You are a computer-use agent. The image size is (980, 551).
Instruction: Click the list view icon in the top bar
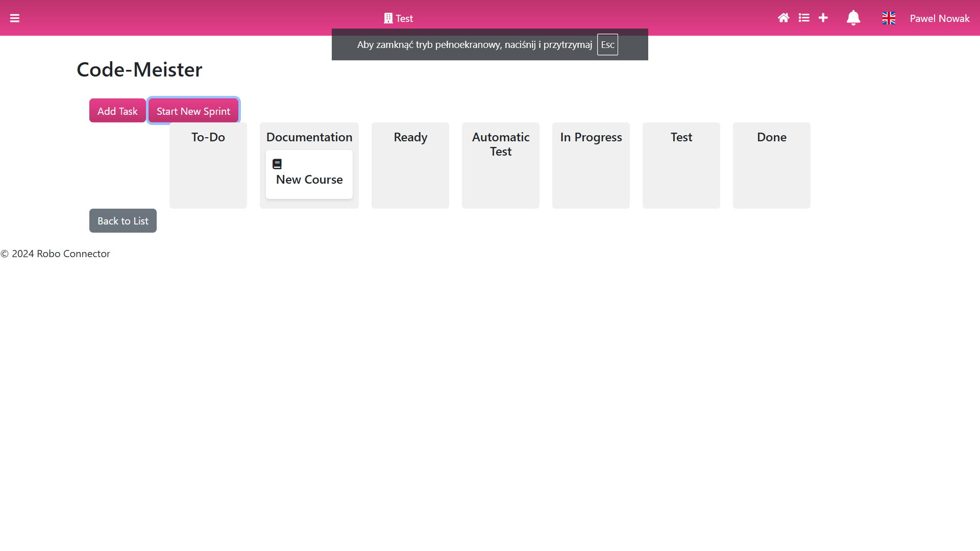click(x=804, y=18)
